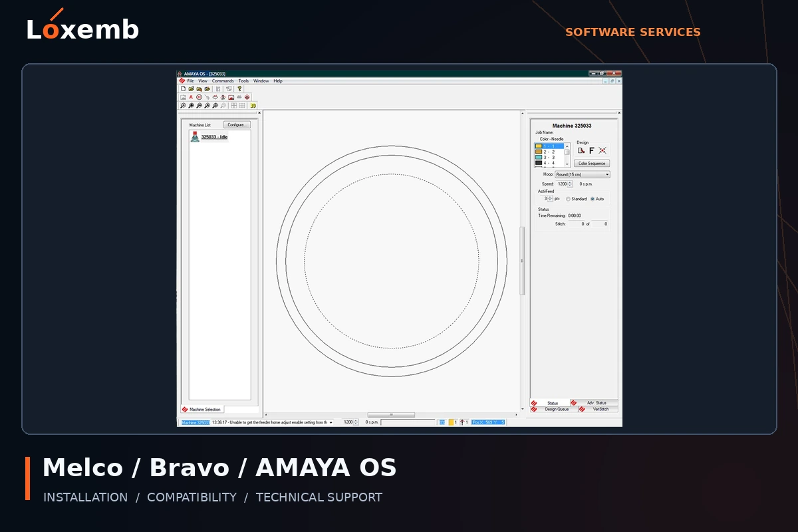798x532 pixels.
Task: Switch to the Design Queue tab
Action: pyautogui.click(x=553, y=410)
